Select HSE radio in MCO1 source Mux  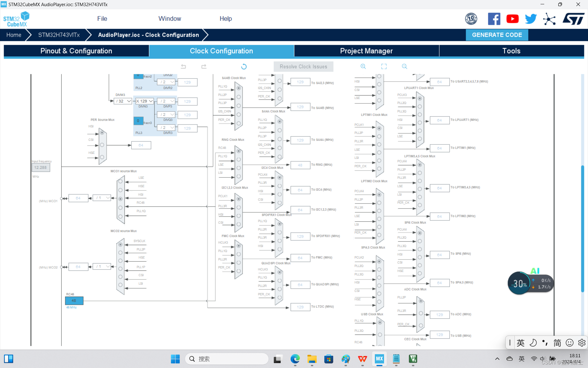click(x=120, y=190)
